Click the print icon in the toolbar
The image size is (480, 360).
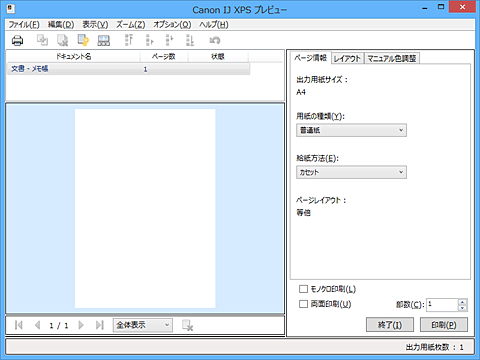[x=17, y=41]
